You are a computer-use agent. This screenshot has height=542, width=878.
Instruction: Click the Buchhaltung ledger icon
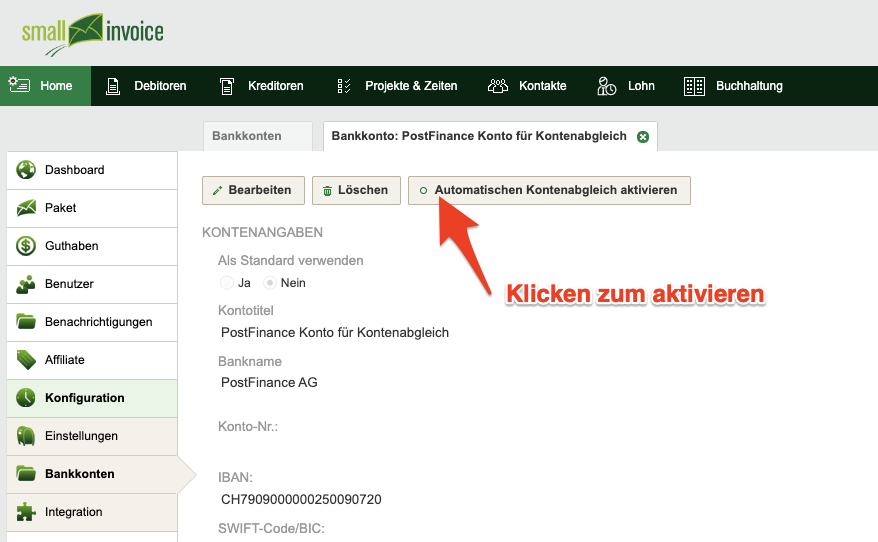tap(694, 86)
